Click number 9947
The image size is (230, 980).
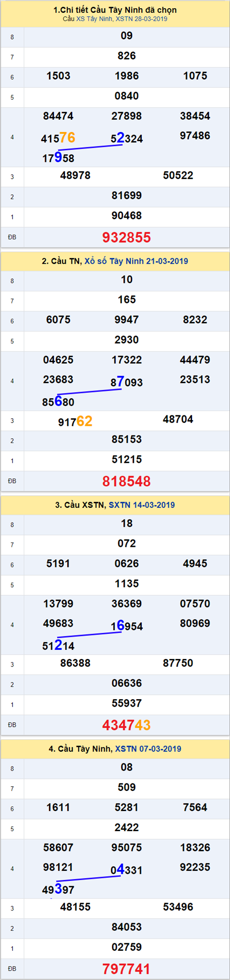tap(126, 320)
